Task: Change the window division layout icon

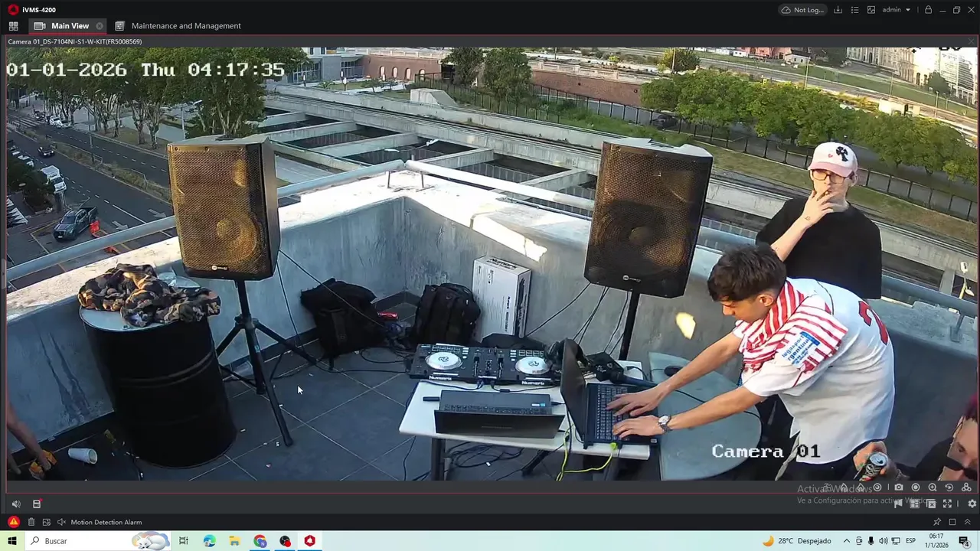Action: (915, 504)
